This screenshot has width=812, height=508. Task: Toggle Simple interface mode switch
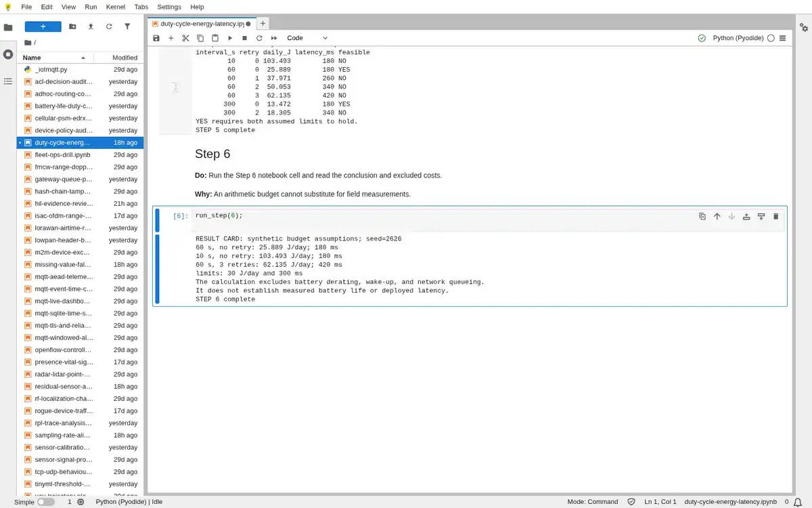pyautogui.click(x=45, y=502)
